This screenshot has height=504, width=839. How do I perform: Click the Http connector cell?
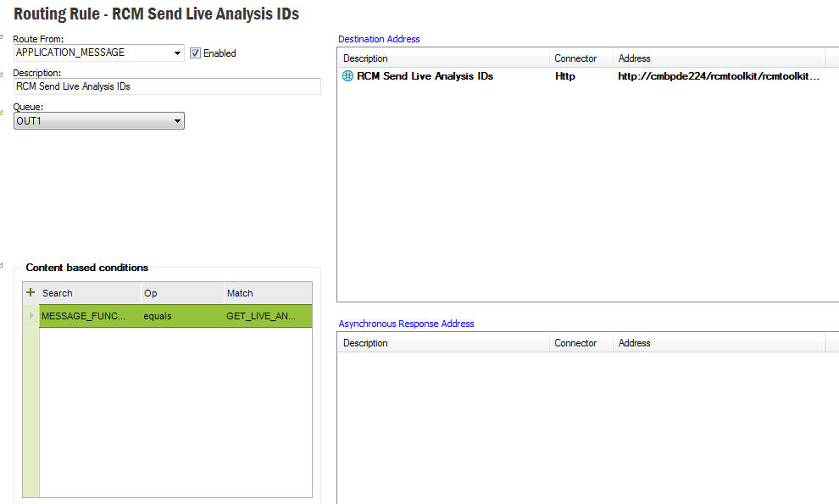coord(564,76)
